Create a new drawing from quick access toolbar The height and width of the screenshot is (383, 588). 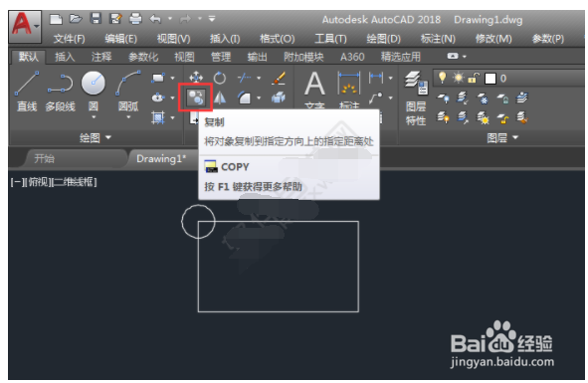56,19
